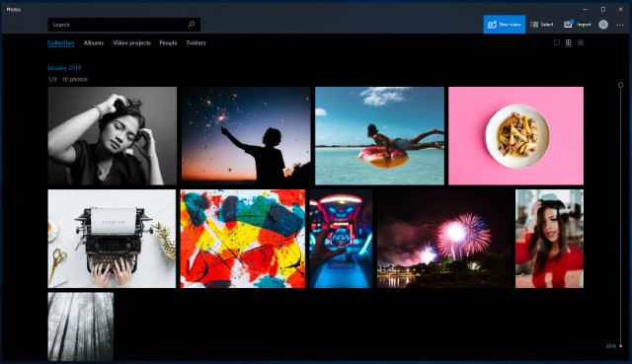This screenshot has width=632, height=364.
Task: Click inside the Search field
Action: (117, 25)
